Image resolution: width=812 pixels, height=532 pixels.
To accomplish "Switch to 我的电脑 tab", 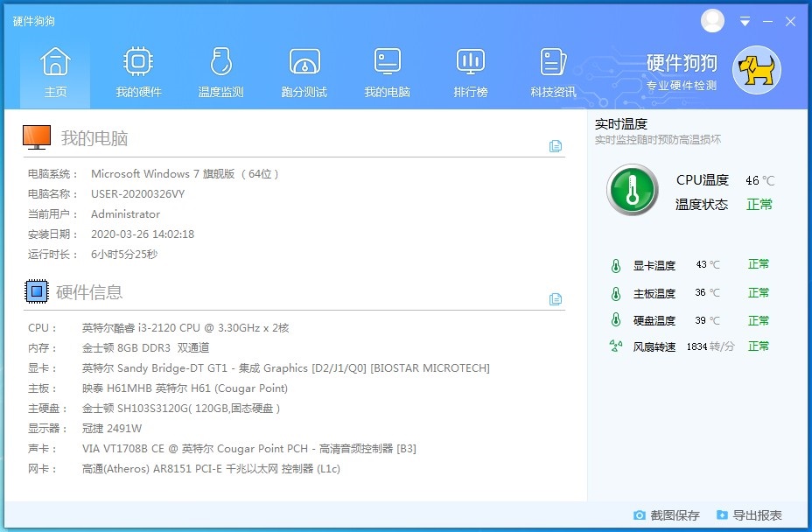I will point(387,72).
